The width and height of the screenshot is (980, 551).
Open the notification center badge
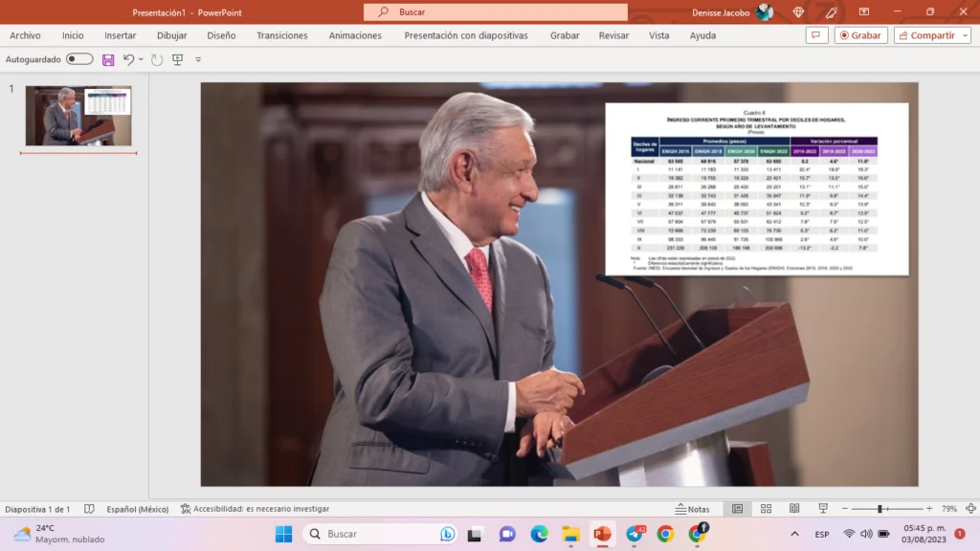click(x=960, y=534)
